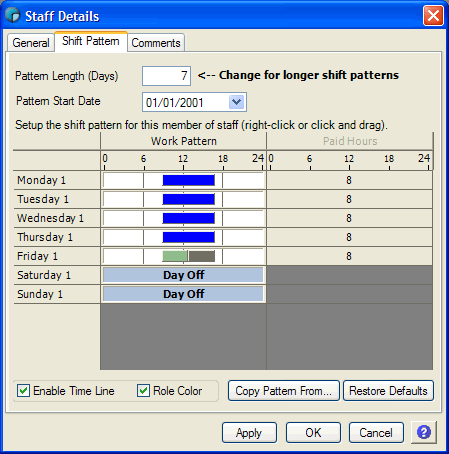Click the Wednesday 1 blue shift bar
Viewport: 449px width, 454px height.
189,218
